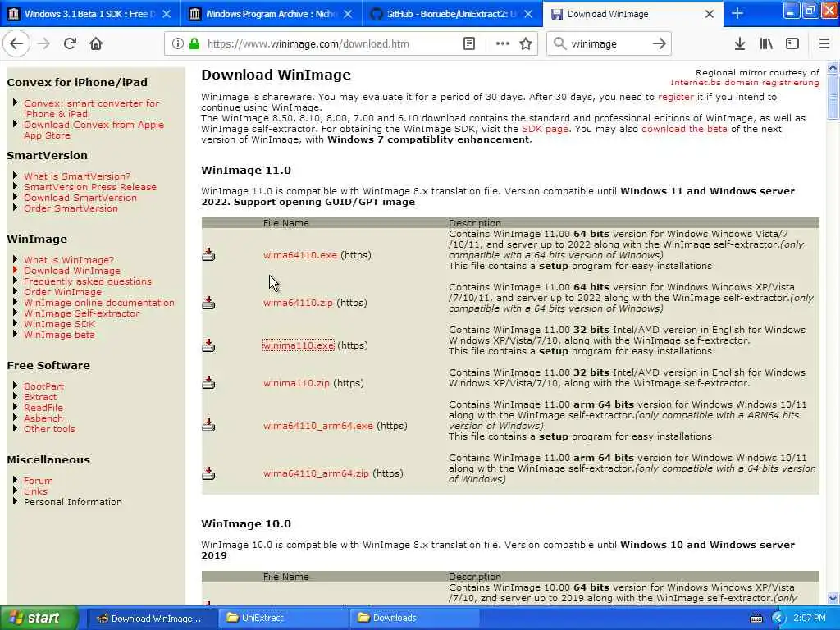Bookmark this page with the star icon

[526, 44]
